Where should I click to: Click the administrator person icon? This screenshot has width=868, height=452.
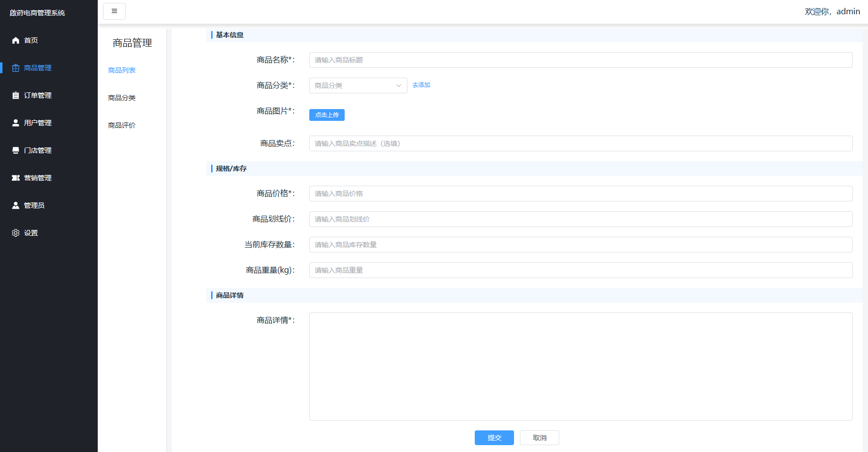coord(16,205)
